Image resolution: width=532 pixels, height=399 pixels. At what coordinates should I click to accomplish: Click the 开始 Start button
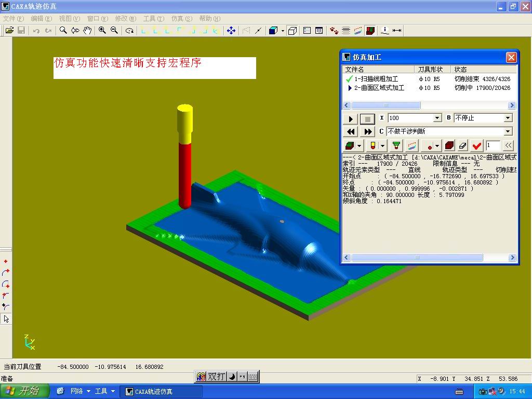(x=24, y=391)
